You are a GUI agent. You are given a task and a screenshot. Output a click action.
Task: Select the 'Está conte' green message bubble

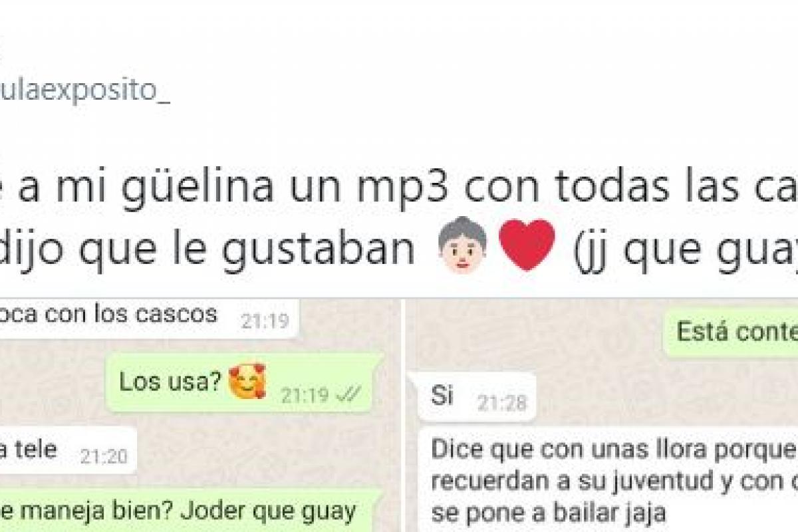[x=730, y=332]
